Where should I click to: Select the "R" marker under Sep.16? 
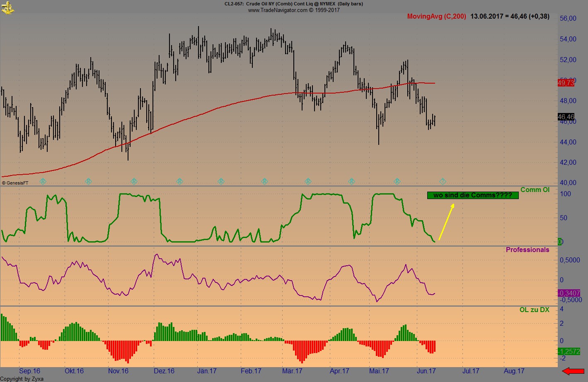click(x=42, y=181)
